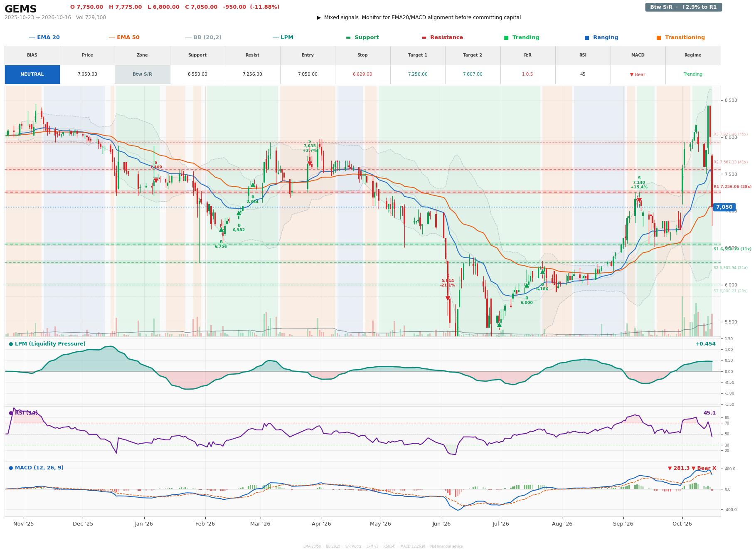
Task: Click the Btw S/R ↑2.9% to R1 badge
Action: pyautogui.click(x=683, y=7)
